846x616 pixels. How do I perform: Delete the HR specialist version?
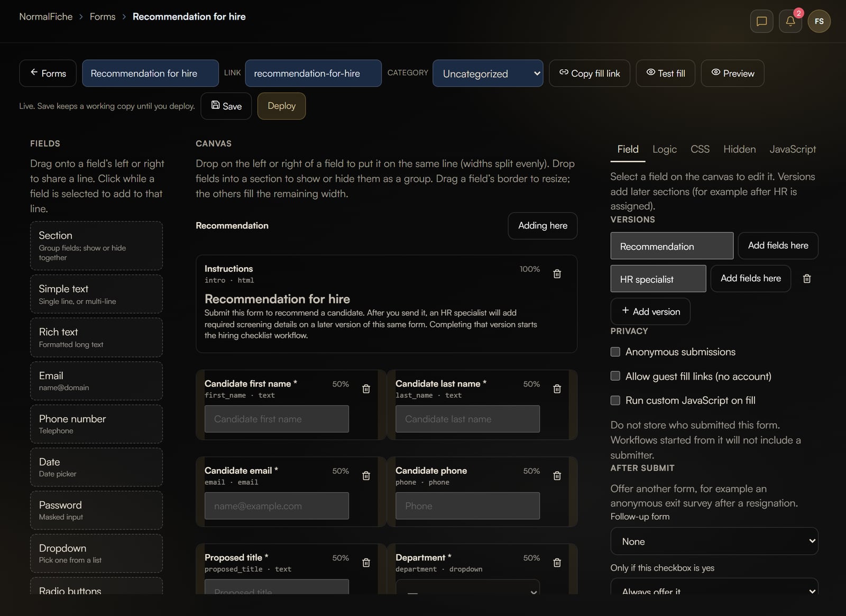807,279
